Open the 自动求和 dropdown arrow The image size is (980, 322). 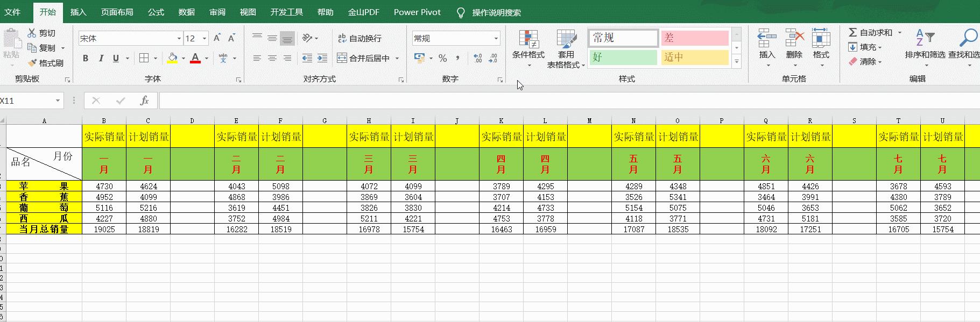coord(899,33)
